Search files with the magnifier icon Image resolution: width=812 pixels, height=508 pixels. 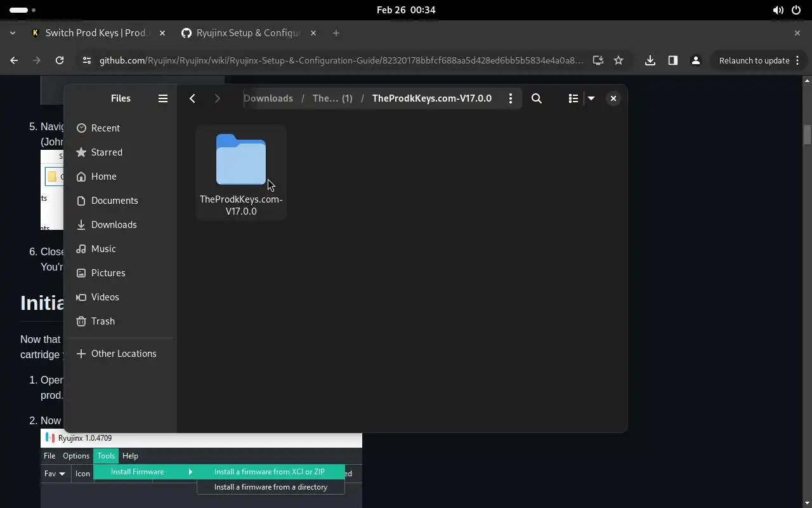click(x=537, y=98)
